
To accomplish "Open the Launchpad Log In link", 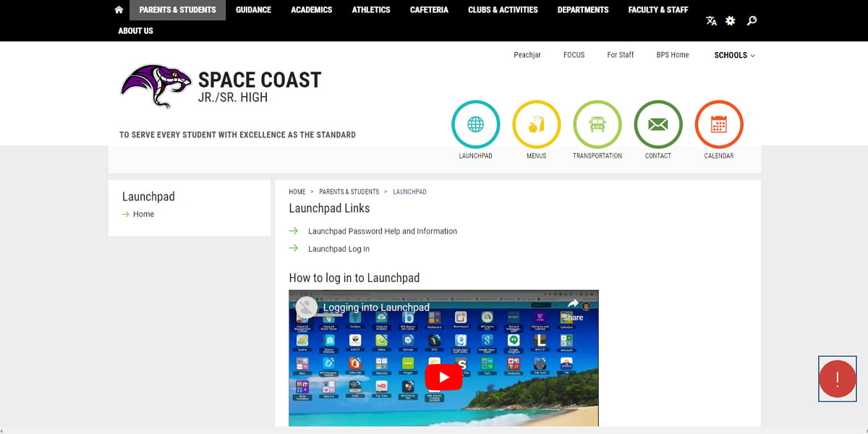I will (x=339, y=249).
